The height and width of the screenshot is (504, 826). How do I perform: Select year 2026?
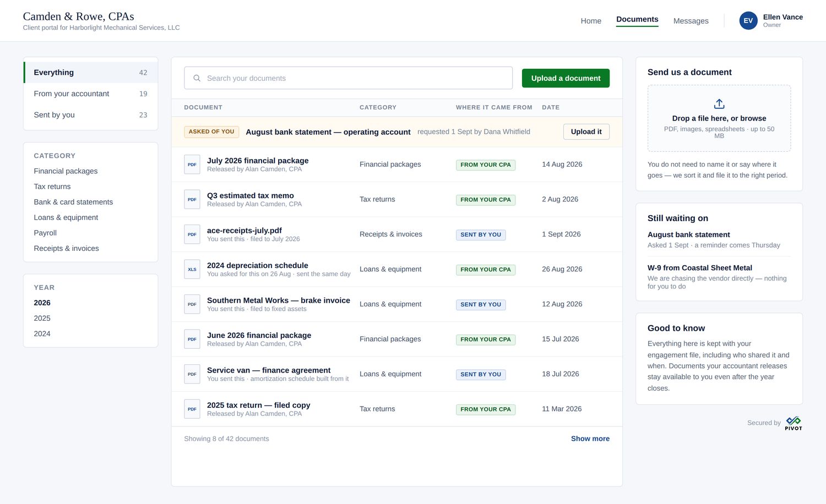coord(42,303)
